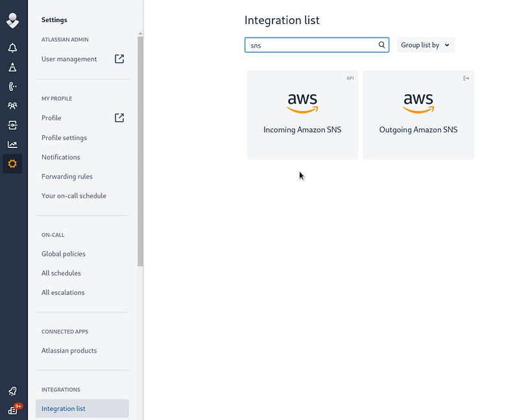Go to Profile settings
This screenshot has width=519, height=420.
[64, 138]
